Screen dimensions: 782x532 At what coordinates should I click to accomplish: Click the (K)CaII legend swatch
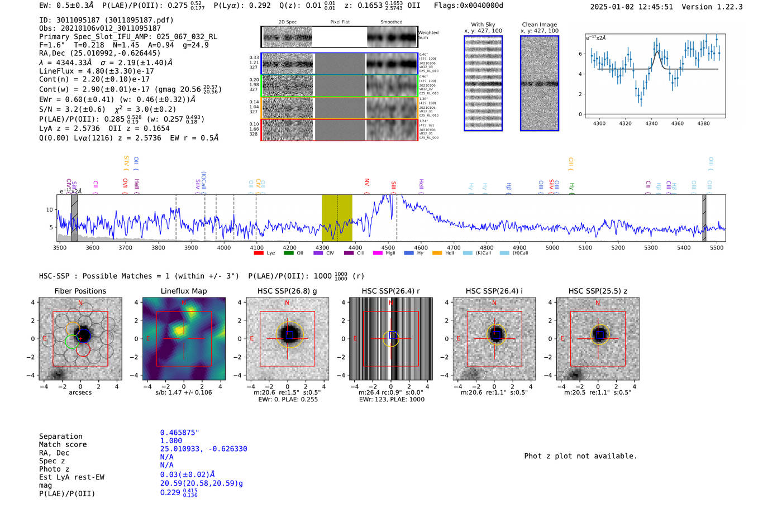468,253
